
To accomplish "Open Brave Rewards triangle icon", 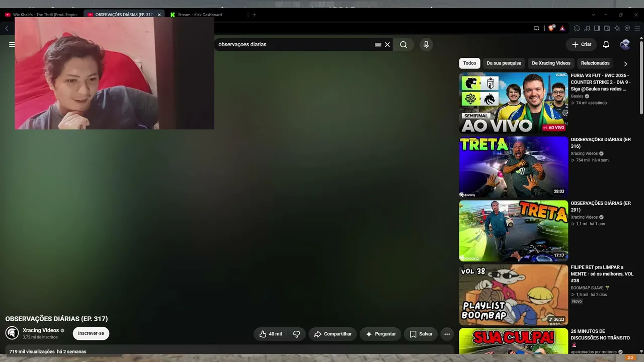I will tap(562, 28).
